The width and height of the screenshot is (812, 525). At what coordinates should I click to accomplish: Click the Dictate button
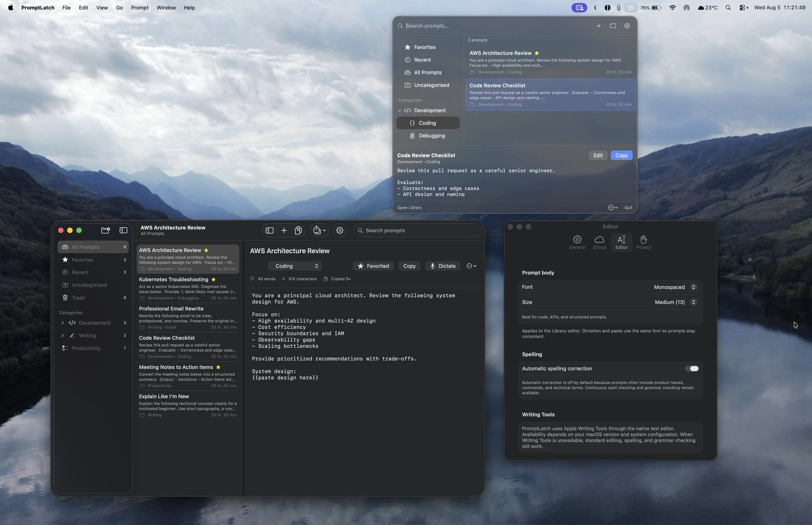point(443,266)
